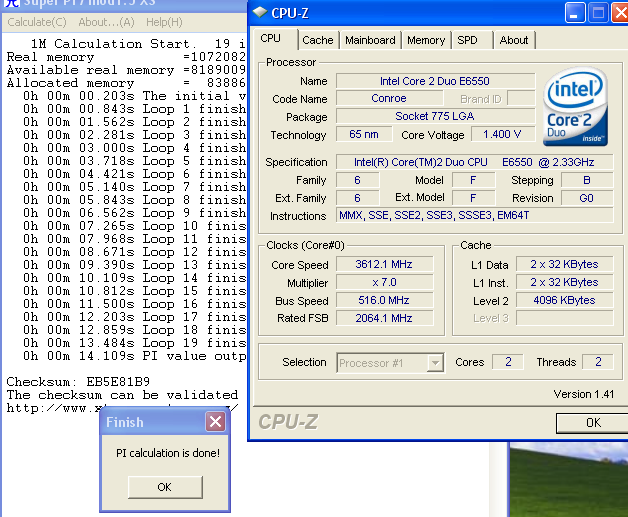This screenshot has height=517, width=628.
Task: Open the Processor #1 selection dropdown
Action: click(x=435, y=363)
